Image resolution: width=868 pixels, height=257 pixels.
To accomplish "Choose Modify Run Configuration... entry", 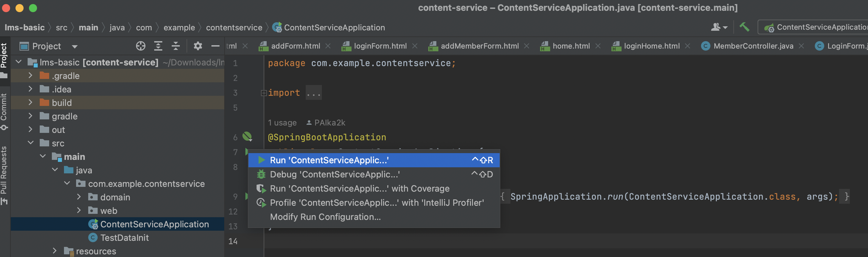I will (x=374, y=217).
